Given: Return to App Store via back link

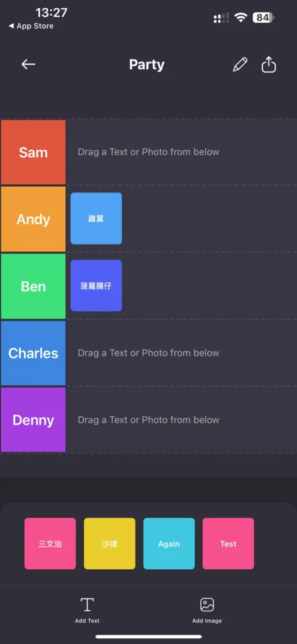Looking at the screenshot, I should click(x=31, y=26).
